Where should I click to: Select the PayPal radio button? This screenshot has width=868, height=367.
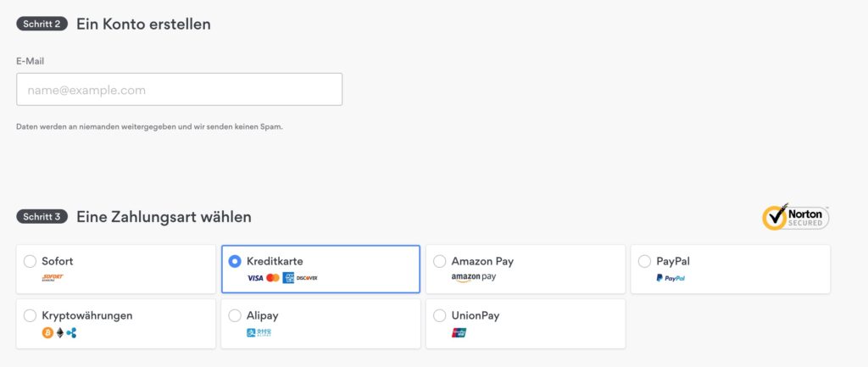point(644,261)
